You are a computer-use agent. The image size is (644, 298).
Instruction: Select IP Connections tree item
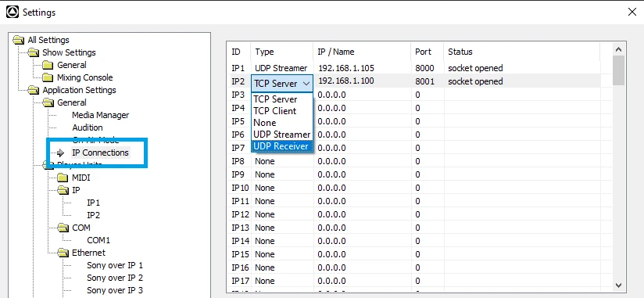point(100,153)
